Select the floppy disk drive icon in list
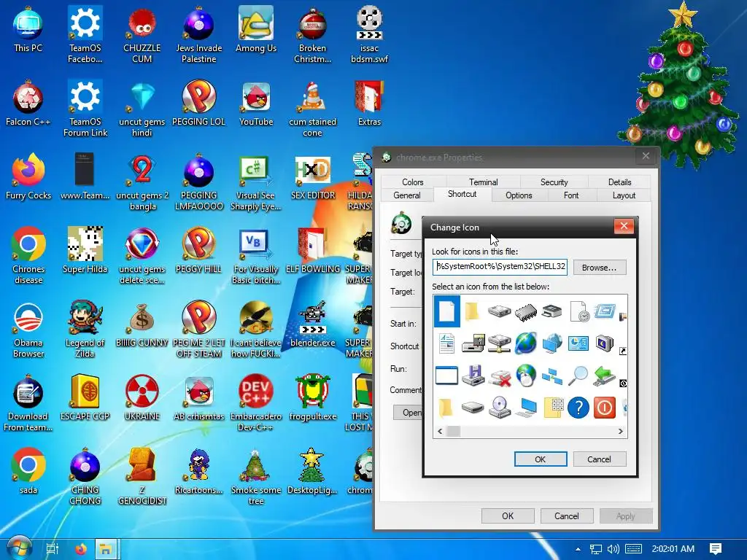Image resolution: width=747 pixels, height=560 pixels. pyautogui.click(x=473, y=376)
